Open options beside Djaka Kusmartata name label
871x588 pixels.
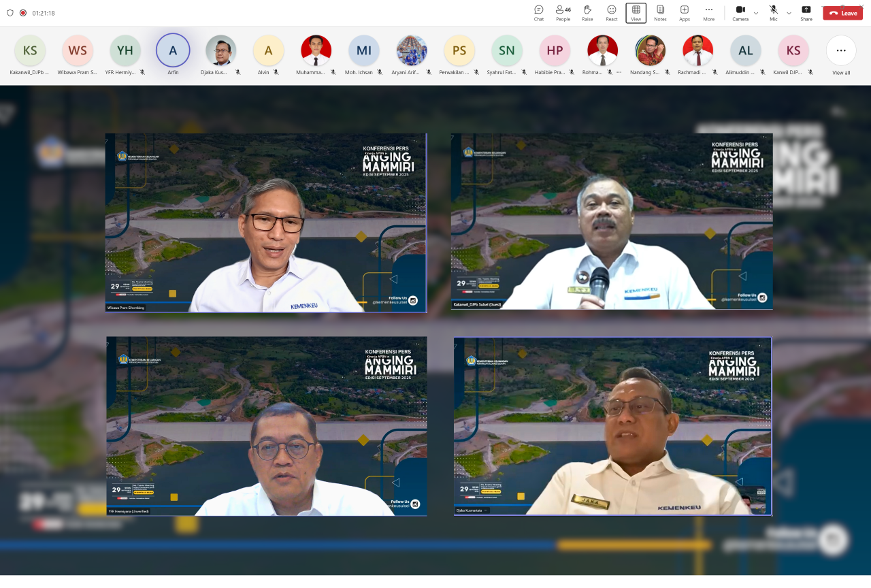point(486,510)
